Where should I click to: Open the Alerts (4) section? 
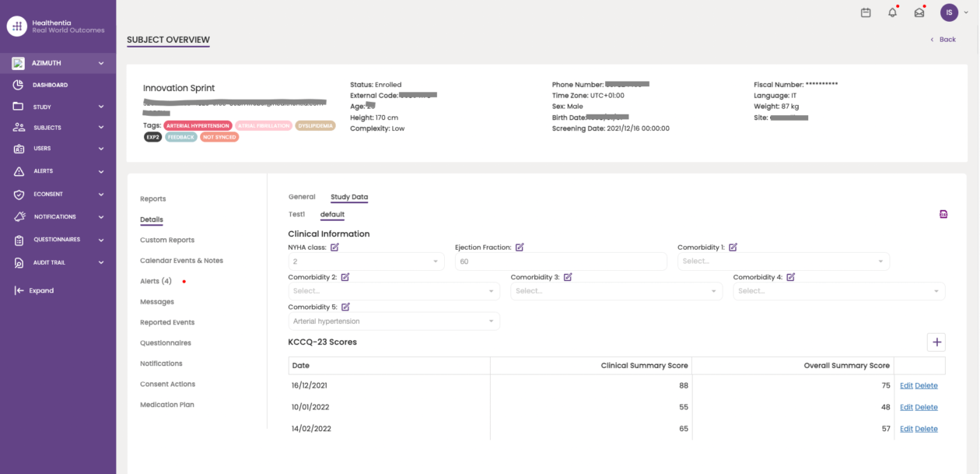point(156,281)
